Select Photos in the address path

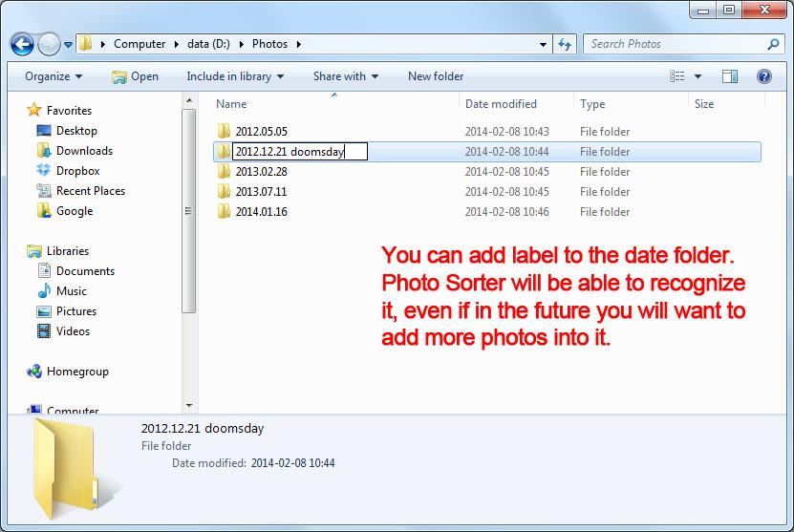(269, 44)
